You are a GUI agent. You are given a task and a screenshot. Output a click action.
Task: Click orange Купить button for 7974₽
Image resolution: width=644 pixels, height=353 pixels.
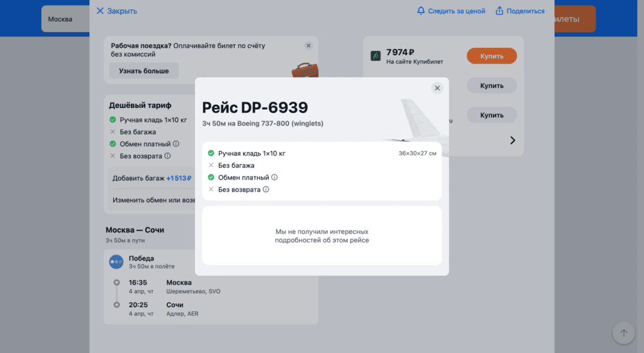tap(492, 56)
